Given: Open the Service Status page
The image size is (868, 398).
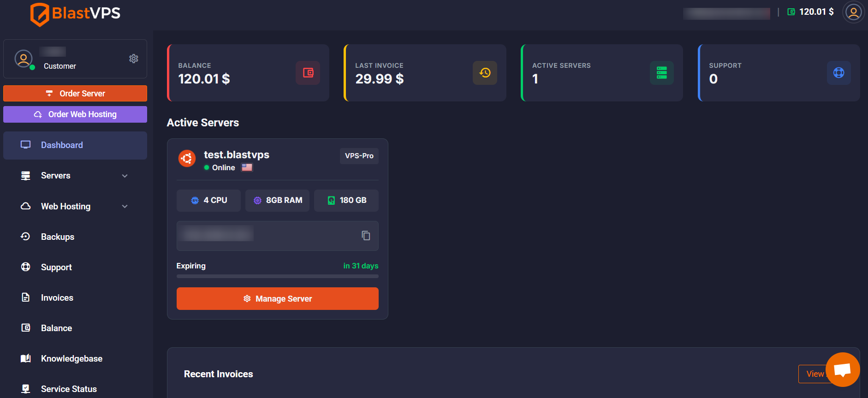Looking at the screenshot, I should click(x=75, y=389).
